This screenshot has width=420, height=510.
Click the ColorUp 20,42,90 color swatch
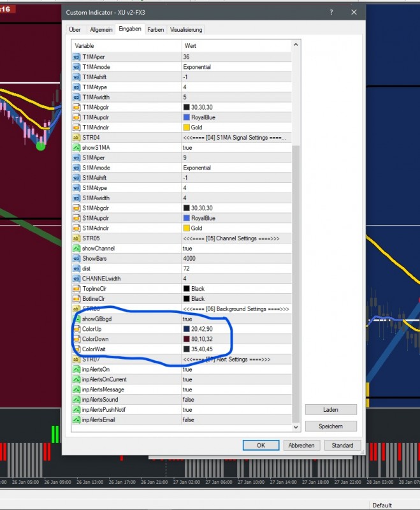186,329
